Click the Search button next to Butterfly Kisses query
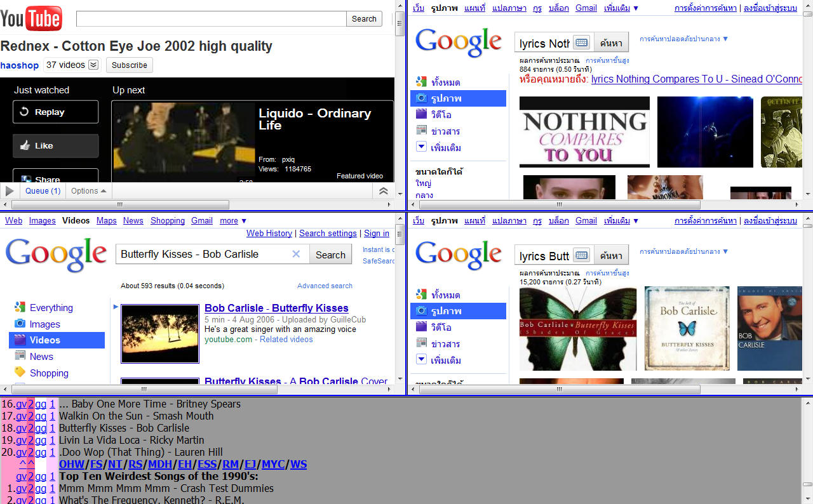 (330, 255)
